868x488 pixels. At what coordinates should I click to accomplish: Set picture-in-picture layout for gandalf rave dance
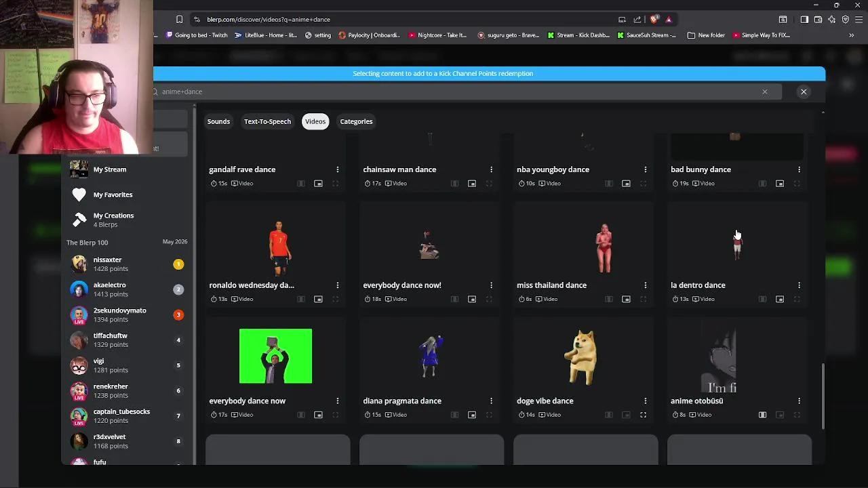318,184
